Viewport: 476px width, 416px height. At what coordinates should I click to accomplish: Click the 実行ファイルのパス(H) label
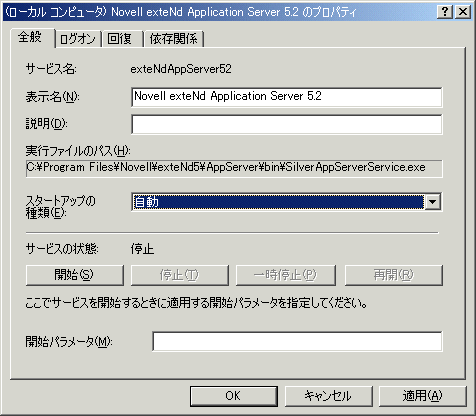coord(78,151)
